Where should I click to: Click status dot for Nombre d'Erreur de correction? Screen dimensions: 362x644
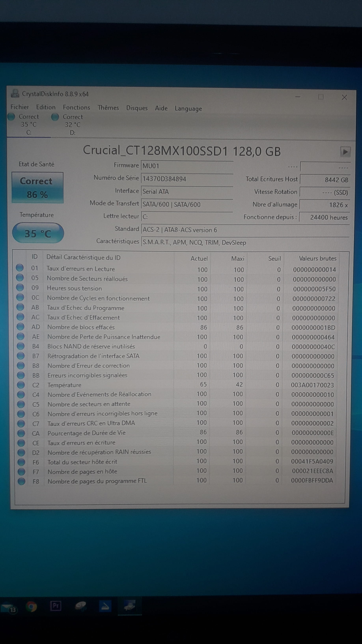[x=21, y=365]
